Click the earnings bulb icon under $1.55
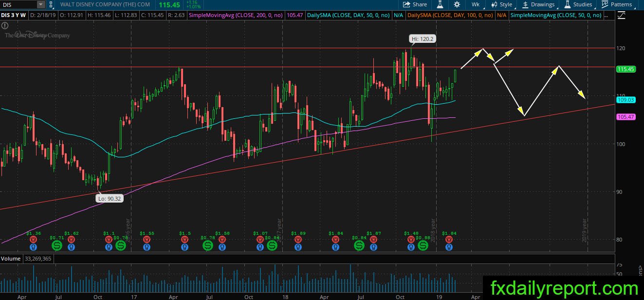The image size is (644, 300). (x=147, y=247)
